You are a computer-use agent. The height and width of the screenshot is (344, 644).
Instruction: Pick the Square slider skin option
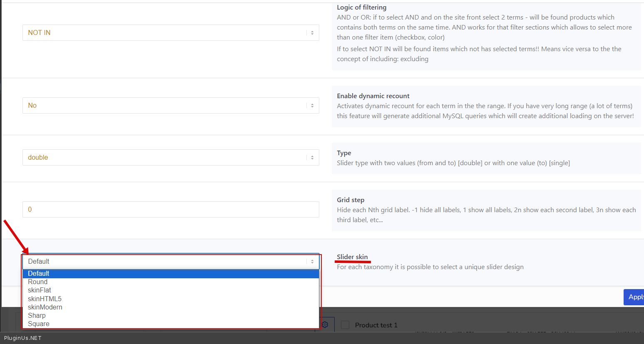pos(39,324)
